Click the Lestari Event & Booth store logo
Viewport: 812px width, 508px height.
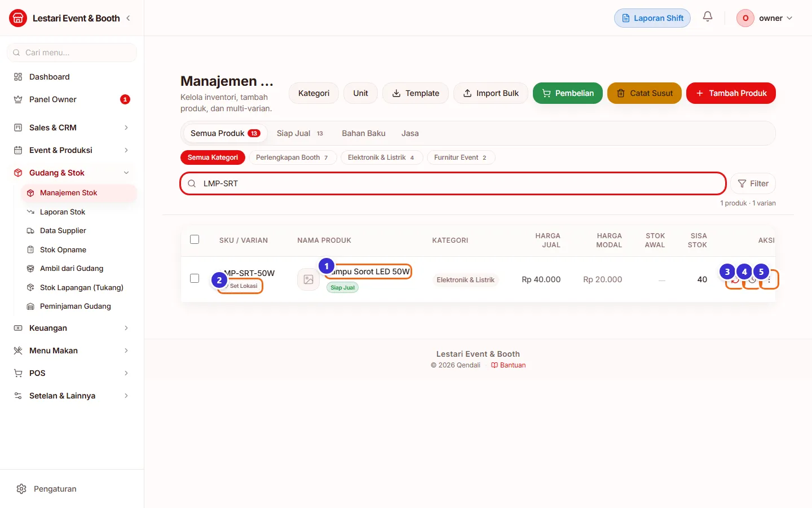tap(18, 18)
